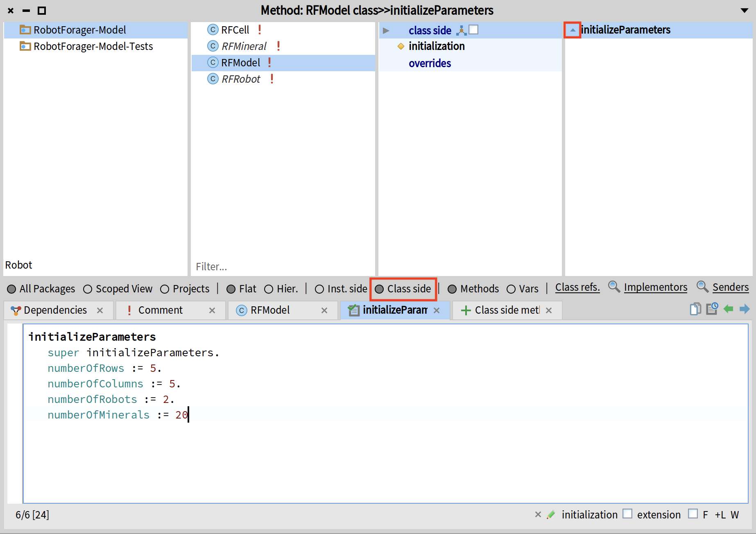Click the red exclamation mark next to RFRobot
The image size is (756, 534).
pos(272,79)
